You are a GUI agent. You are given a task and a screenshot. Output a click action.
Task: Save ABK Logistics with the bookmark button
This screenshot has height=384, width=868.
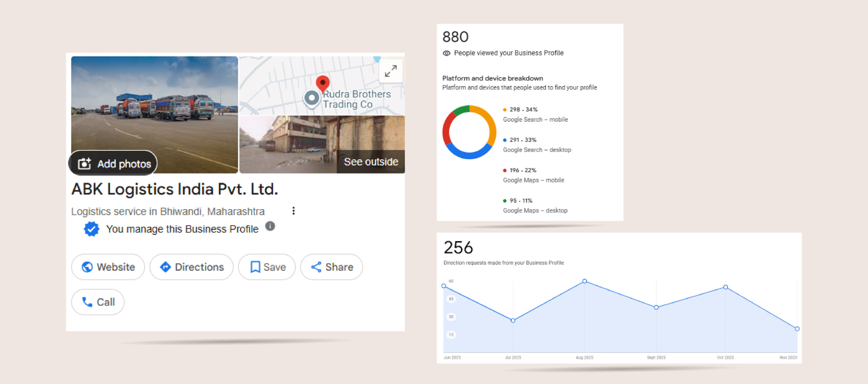[267, 267]
